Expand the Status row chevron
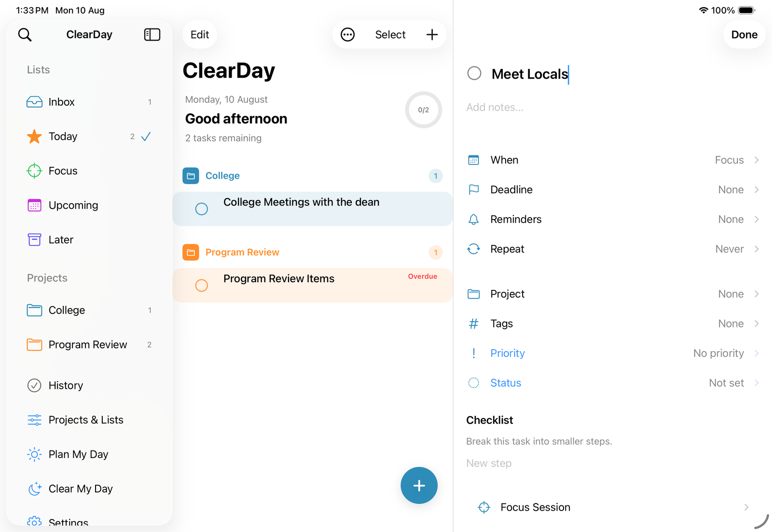Image resolution: width=772 pixels, height=532 pixels. (x=757, y=383)
